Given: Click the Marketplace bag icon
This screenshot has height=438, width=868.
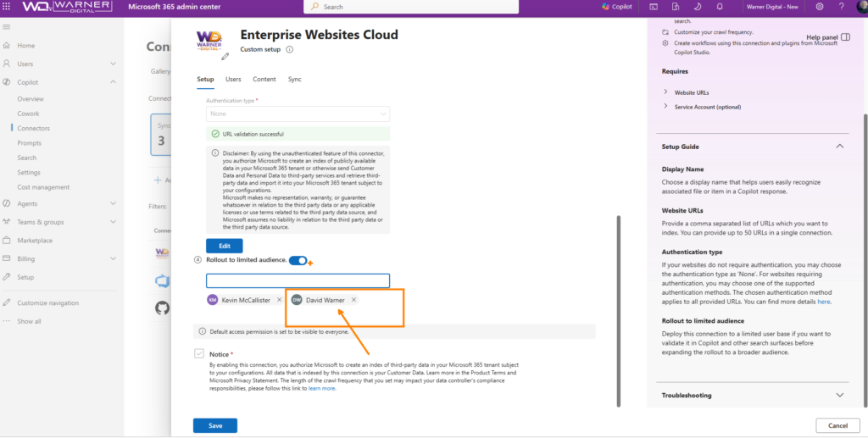Looking at the screenshot, I should pyautogui.click(x=7, y=241).
